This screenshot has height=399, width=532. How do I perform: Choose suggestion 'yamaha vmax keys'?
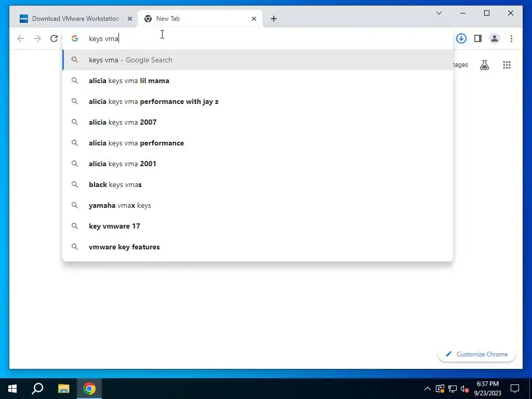pos(258,205)
